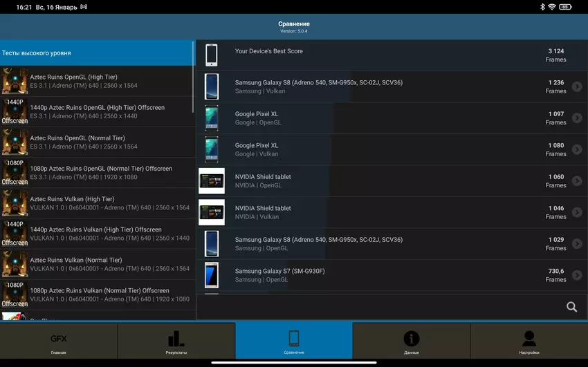Viewport: 588px width, 367px height.
Task: Select 1440p Aztec Ruins Vulkan Offscreen test
Action: 97,234
